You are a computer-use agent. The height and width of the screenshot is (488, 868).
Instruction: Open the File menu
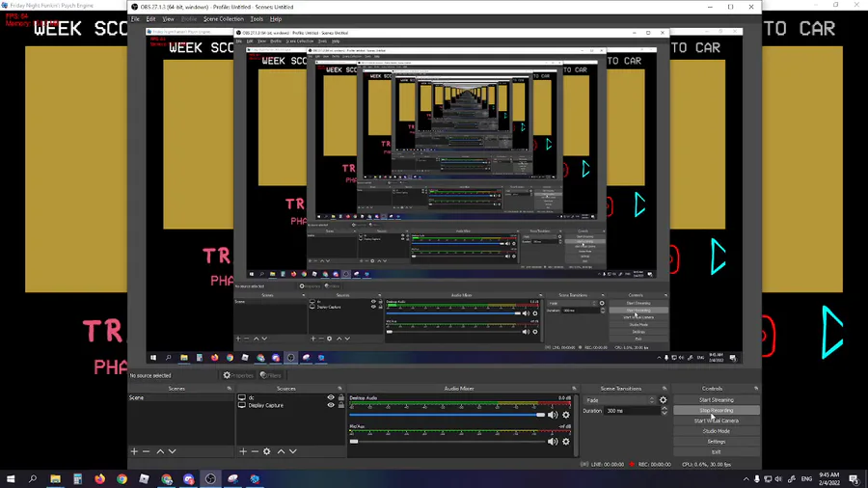pos(135,19)
